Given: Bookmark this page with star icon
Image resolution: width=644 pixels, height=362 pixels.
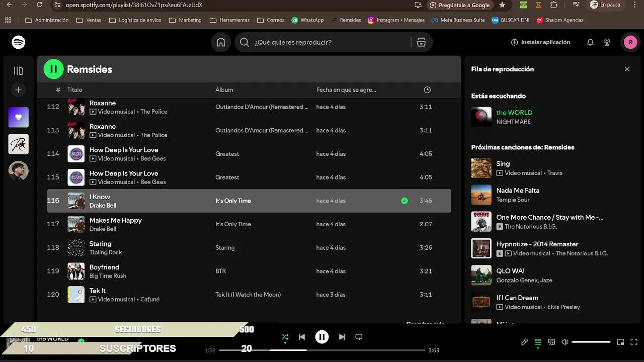Looking at the screenshot, I should [x=502, y=5].
